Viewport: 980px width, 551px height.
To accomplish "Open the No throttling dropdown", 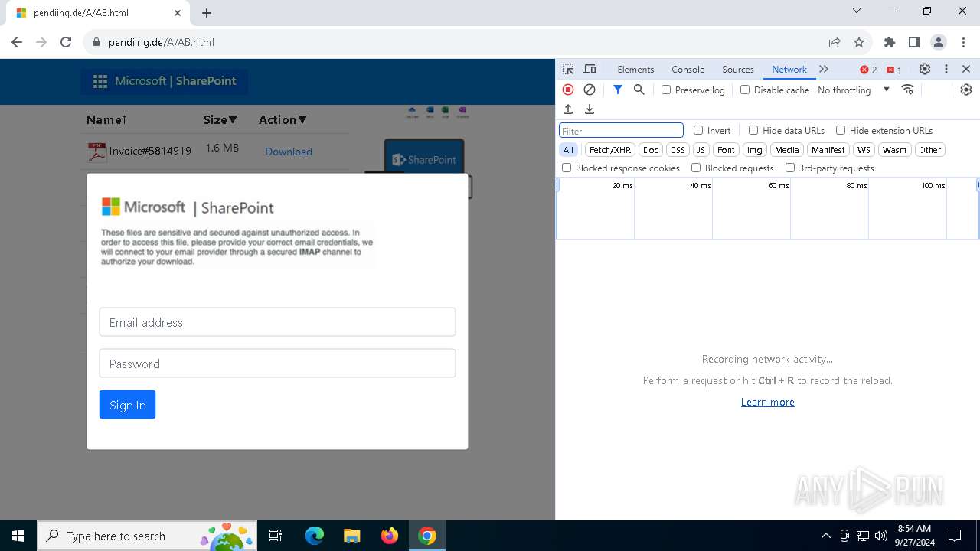I will point(853,90).
